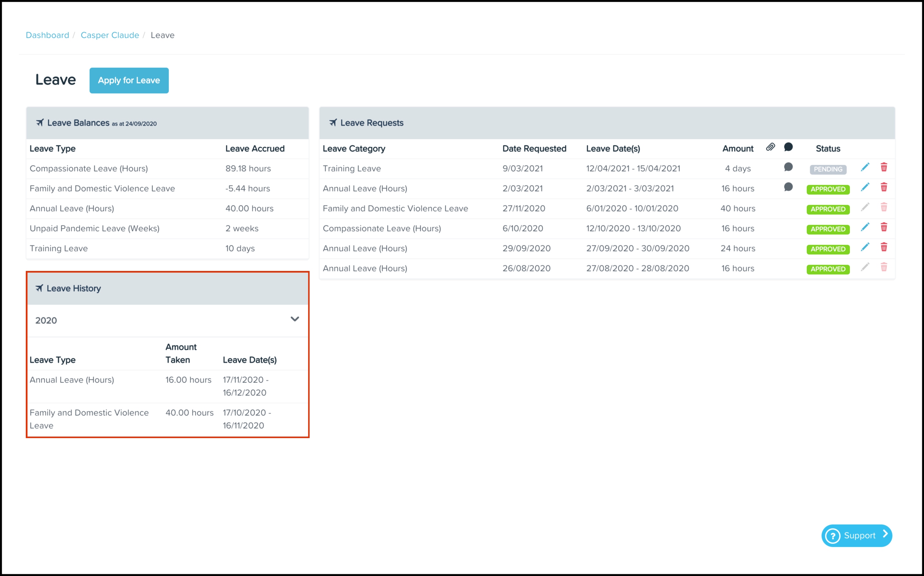
Task: Open Casper Claude breadcrumb link
Action: (x=110, y=35)
